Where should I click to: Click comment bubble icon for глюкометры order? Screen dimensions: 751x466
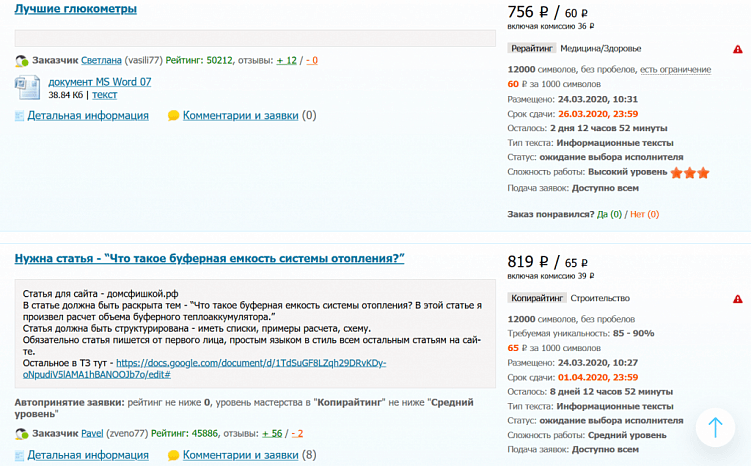pos(173,116)
